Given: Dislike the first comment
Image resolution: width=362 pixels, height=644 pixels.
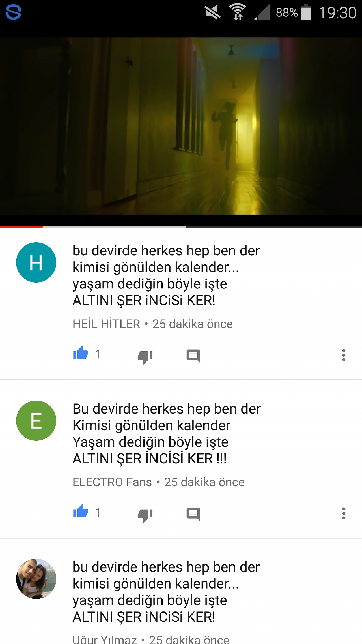Looking at the screenshot, I should (x=145, y=356).
